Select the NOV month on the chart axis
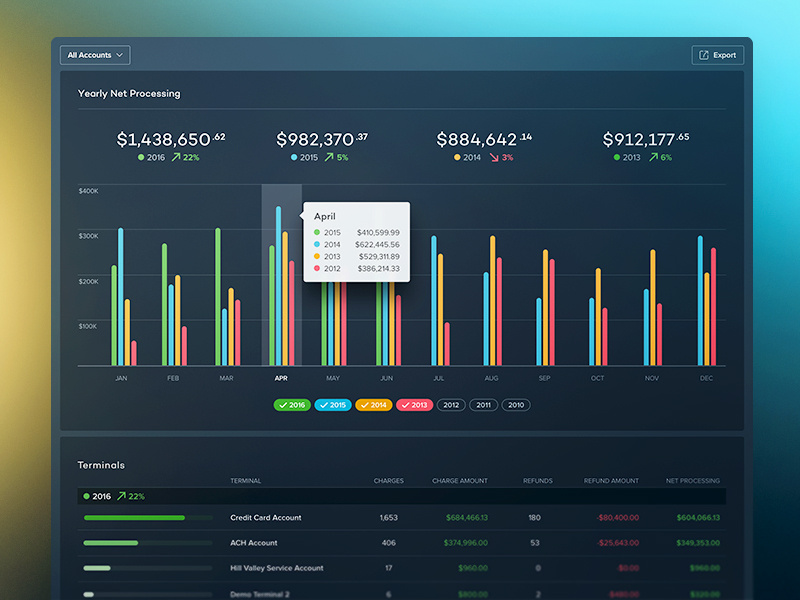 tap(652, 378)
